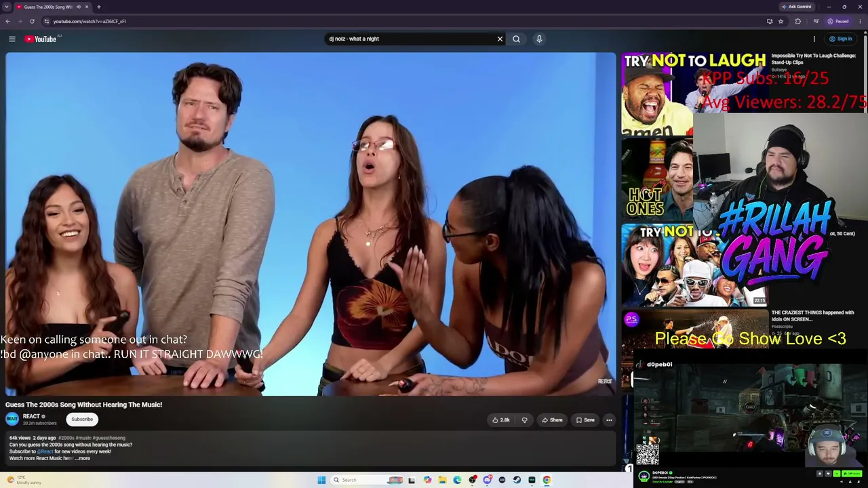Open more actions ellipsis under video
The width and height of the screenshot is (868, 488).
click(609, 420)
